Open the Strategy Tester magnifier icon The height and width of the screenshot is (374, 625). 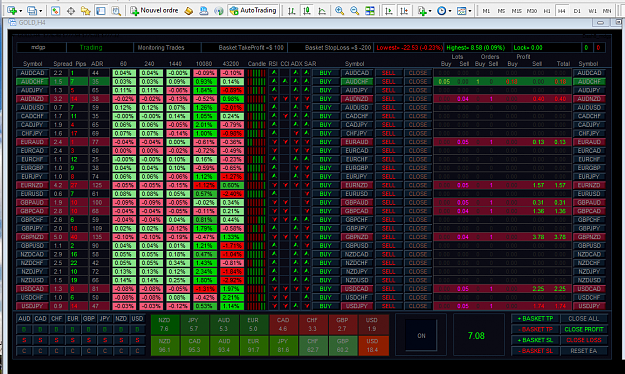point(116,11)
